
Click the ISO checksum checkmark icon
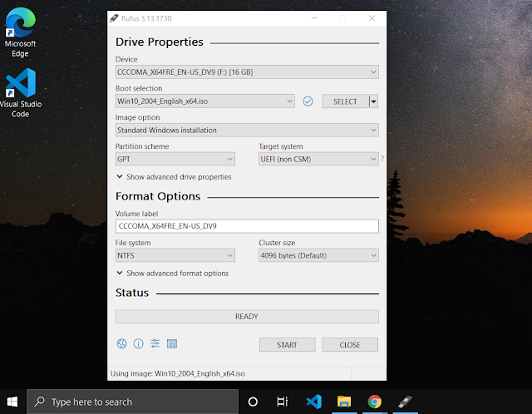(x=308, y=101)
